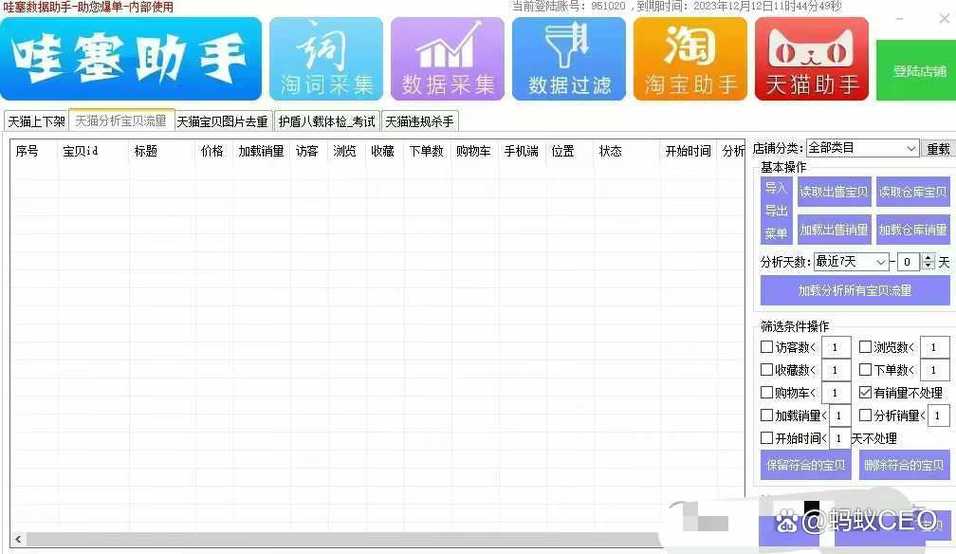This screenshot has width=956, height=554.
Task: Click the 加载分析所有宝贝流量 button
Action: point(855,291)
